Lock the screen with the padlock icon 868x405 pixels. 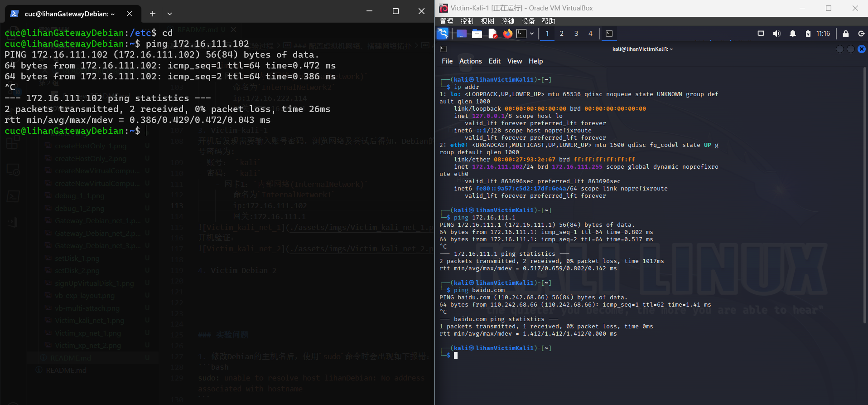point(845,34)
